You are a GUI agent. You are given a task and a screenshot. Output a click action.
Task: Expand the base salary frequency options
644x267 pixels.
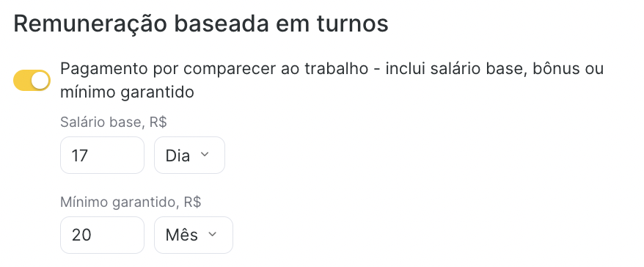tap(189, 156)
